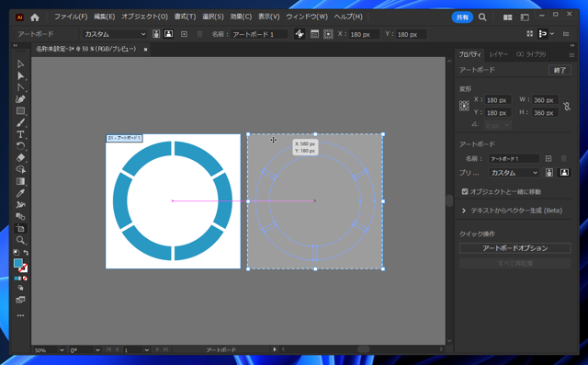The height and width of the screenshot is (365, 588).
Task: Open the Arrange Documents icon
Action: point(507,17)
